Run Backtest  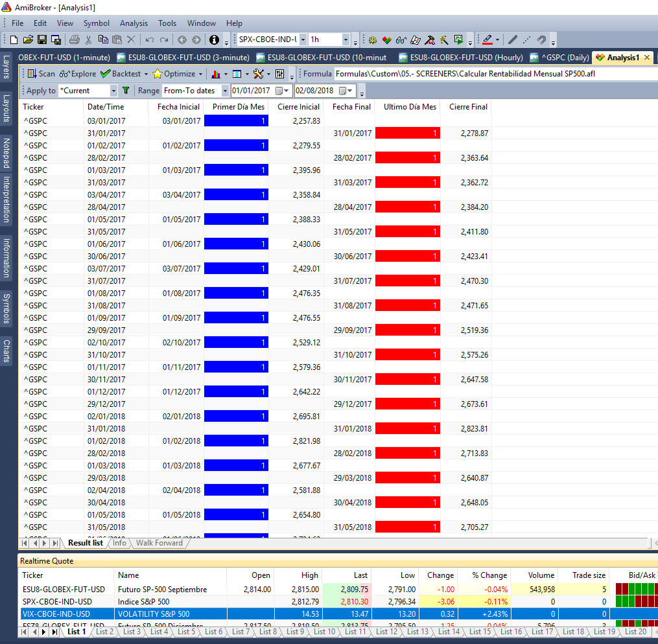(121, 74)
